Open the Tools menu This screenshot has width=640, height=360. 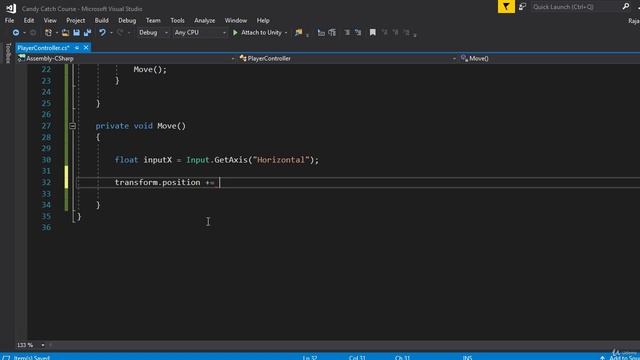click(x=178, y=20)
